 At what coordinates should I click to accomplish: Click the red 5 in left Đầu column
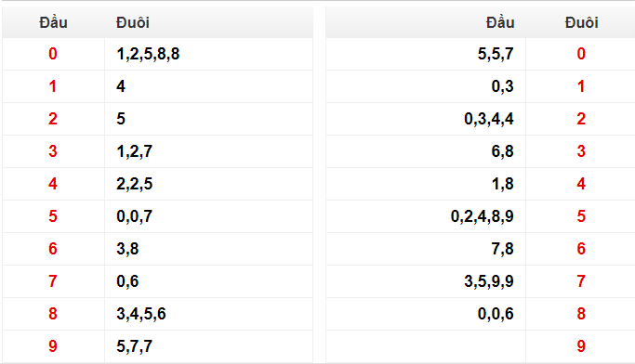point(53,216)
